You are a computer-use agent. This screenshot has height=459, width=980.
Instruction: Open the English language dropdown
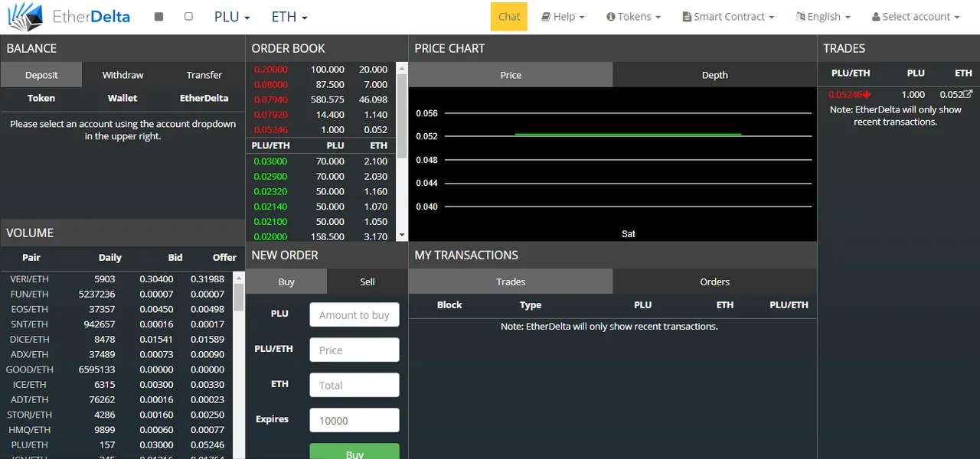[823, 16]
